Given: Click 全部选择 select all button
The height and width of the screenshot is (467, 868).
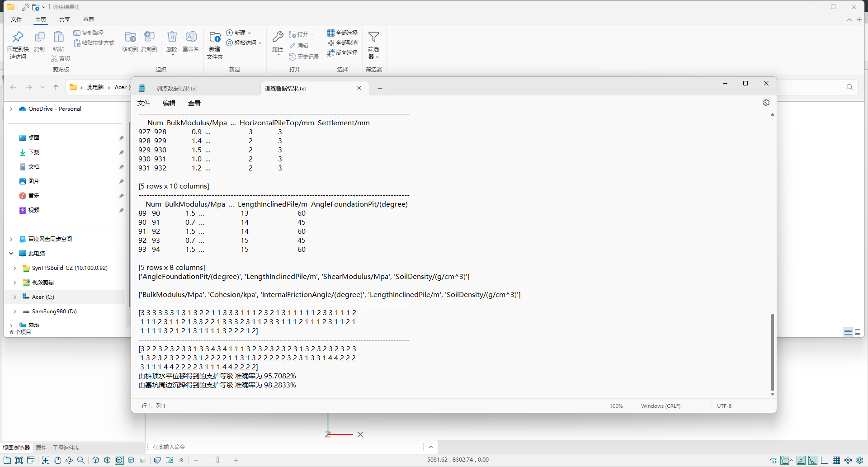Looking at the screenshot, I should pos(343,33).
